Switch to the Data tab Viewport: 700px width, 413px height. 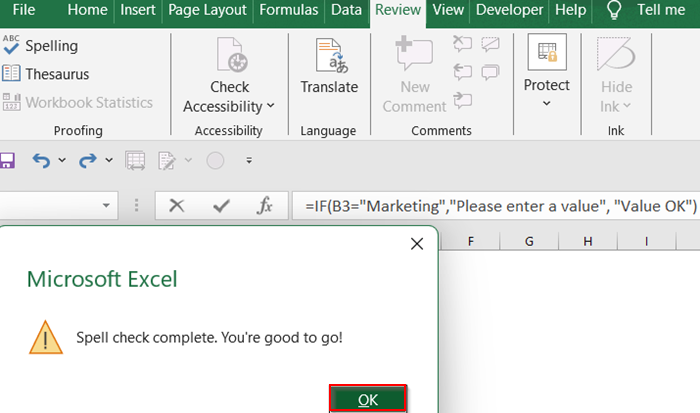click(x=346, y=10)
